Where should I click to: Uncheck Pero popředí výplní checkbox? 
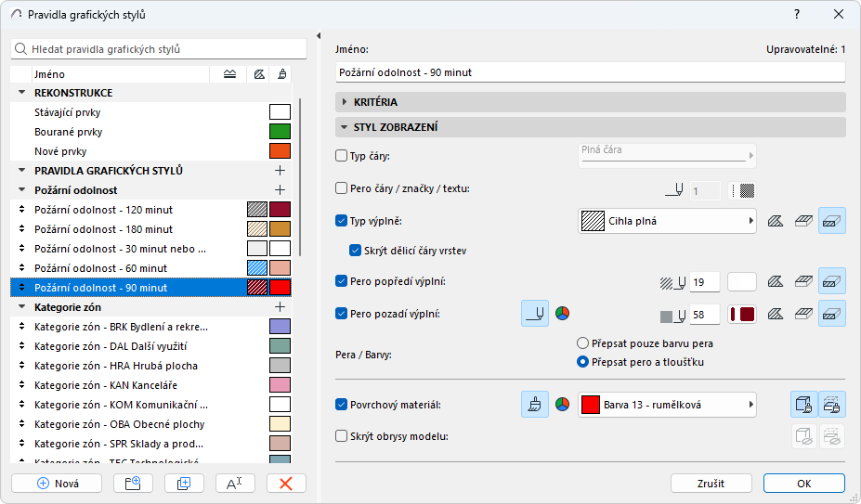(x=342, y=281)
